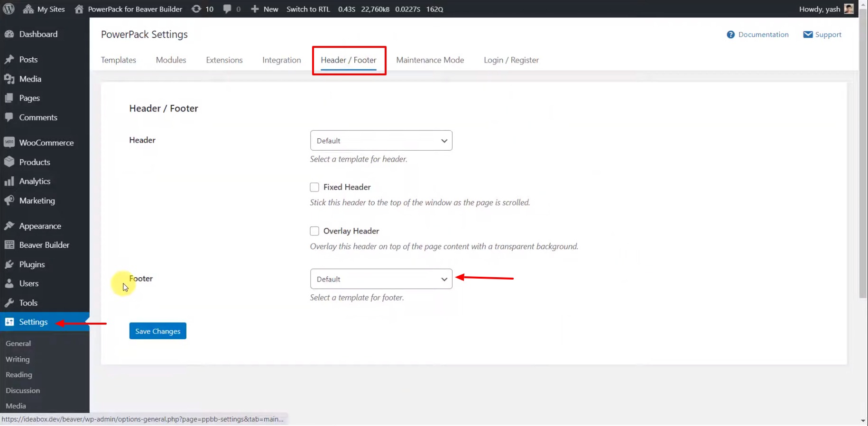Click the page vertical scrollbar thumb

pos(863,154)
